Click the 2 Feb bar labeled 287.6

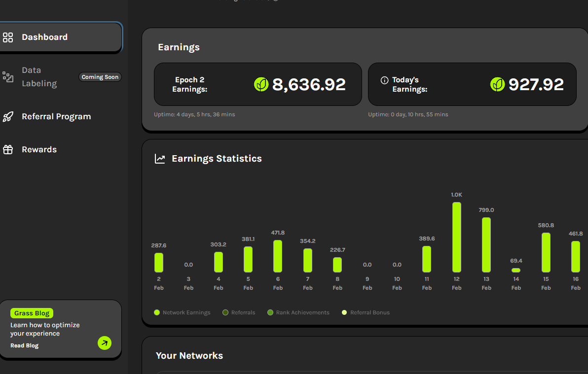click(x=159, y=262)
